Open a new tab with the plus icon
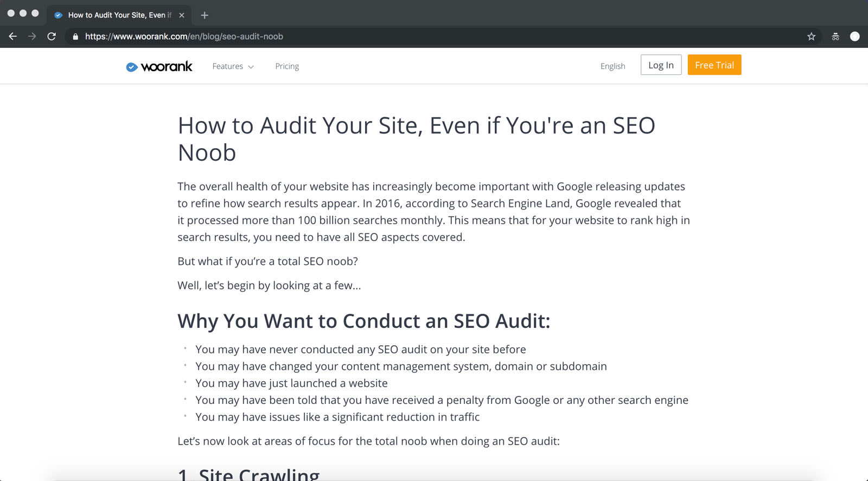 pyautogui.click(x=205, y=15)
